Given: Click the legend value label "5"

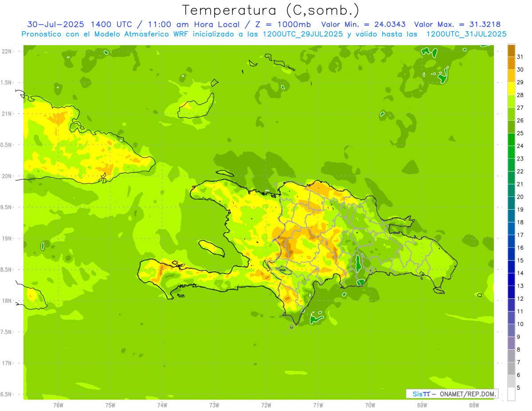Looking at the screenshot, I should 519,388.
